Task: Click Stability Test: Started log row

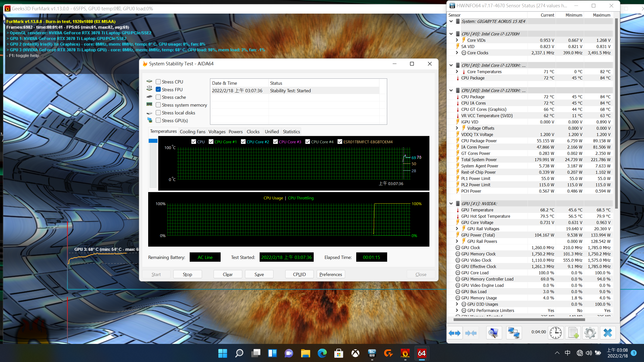Action: coord(295,90)
